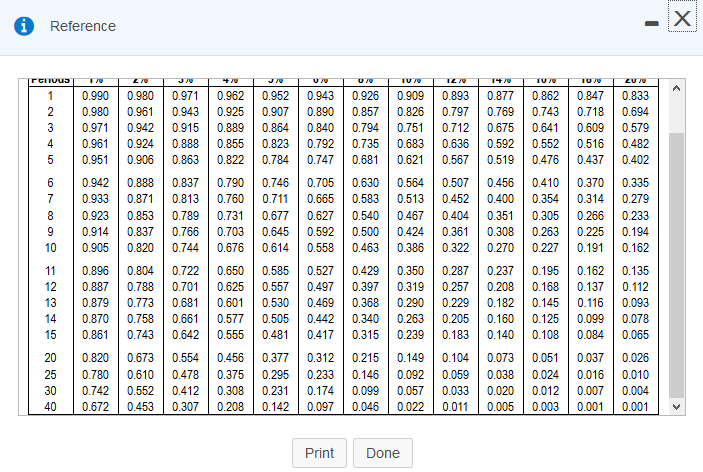The width and height of the screenshot is (703, 472).
Task: Click 0.340 in the period 14 row
Action: tap(365, 319)
